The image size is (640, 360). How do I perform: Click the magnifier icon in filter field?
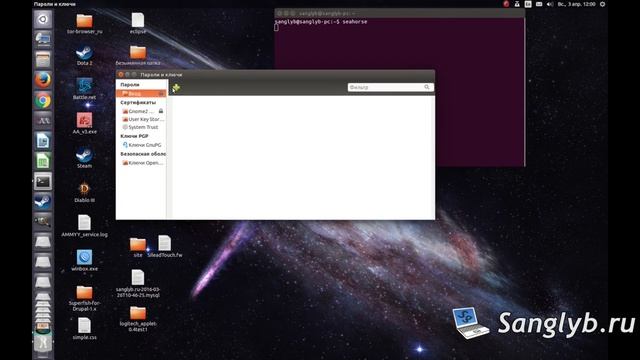click(x=427, y=87)
